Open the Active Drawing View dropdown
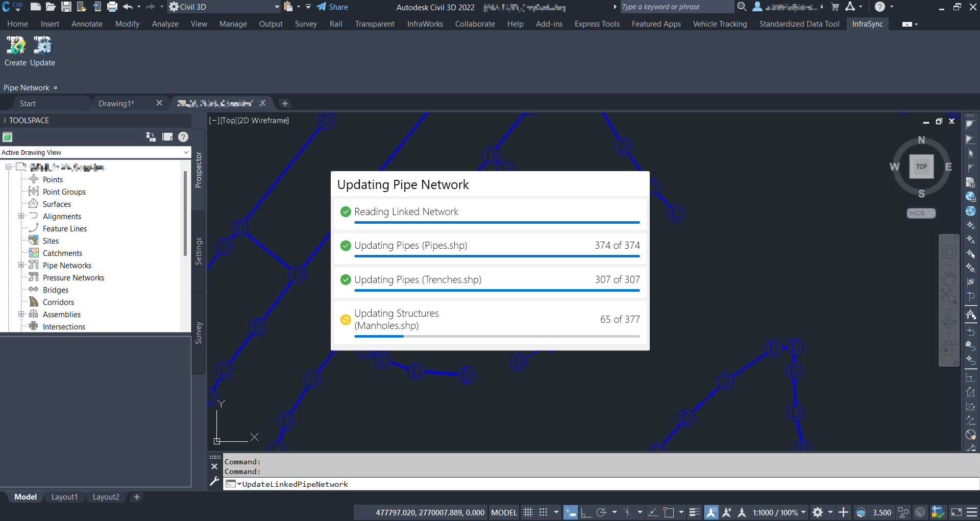The height and width of the screenshot is (521, 980). pos(95,152)
